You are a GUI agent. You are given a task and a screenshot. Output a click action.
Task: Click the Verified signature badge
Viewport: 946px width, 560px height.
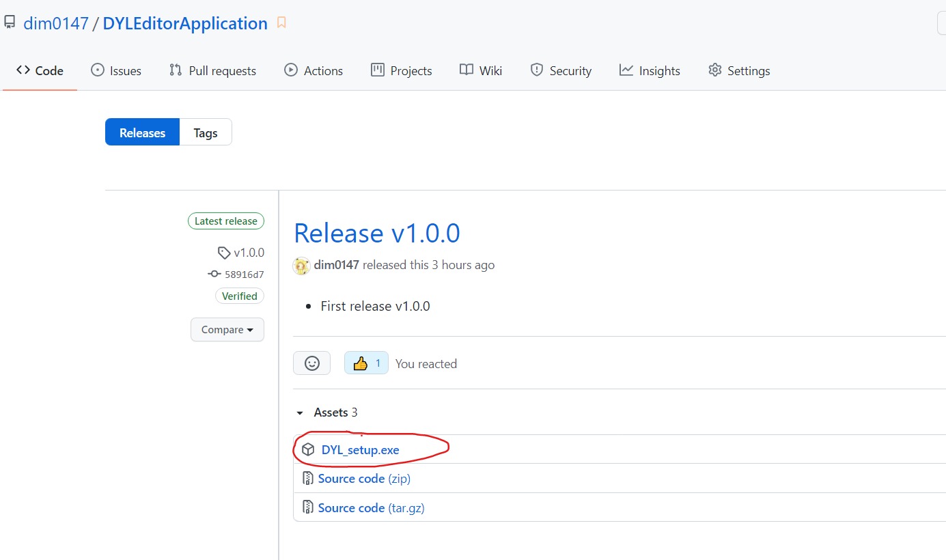(x=240, y=296)
